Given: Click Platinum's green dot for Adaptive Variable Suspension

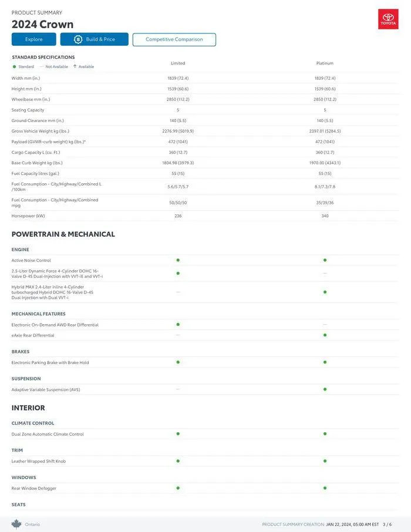Looking at the screenshot, I should pos(325,389).
